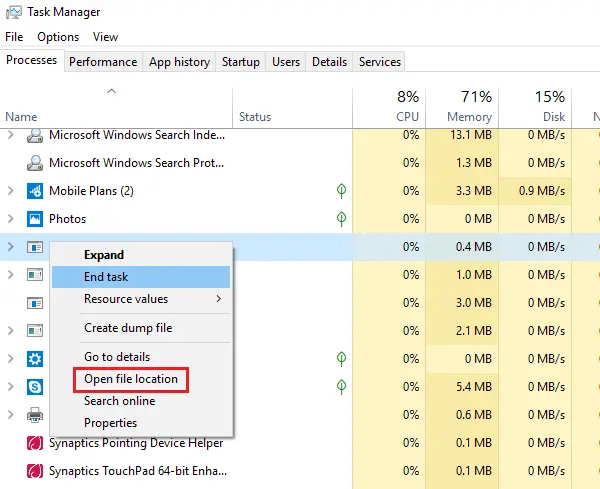Expand the Photos process row
The image size is (600, 489).
(x=11, y=218)
